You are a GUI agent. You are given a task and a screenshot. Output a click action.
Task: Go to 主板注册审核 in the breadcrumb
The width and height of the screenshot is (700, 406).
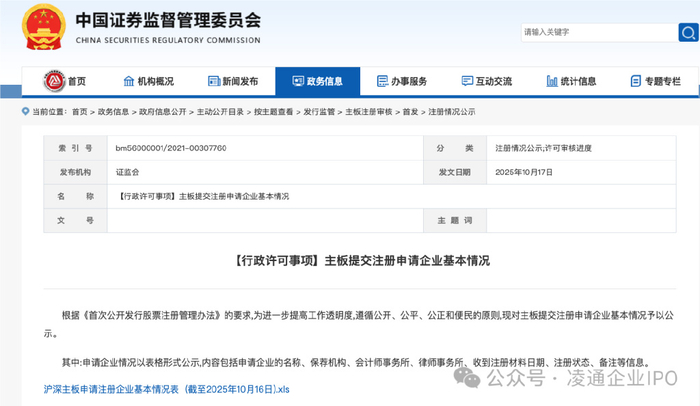[369, 112]
